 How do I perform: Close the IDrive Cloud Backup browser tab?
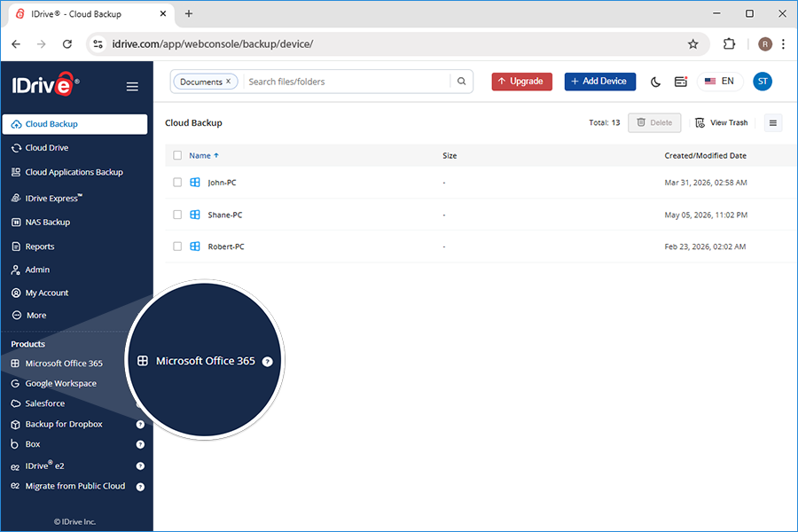(x=163, y=14)
